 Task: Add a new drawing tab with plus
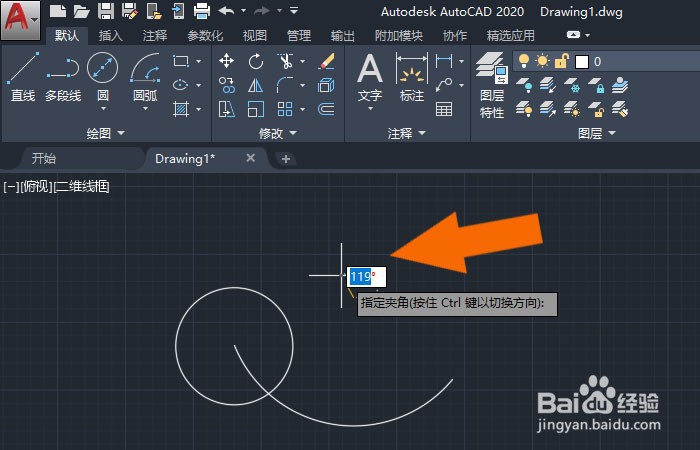(x=286, y=158)
